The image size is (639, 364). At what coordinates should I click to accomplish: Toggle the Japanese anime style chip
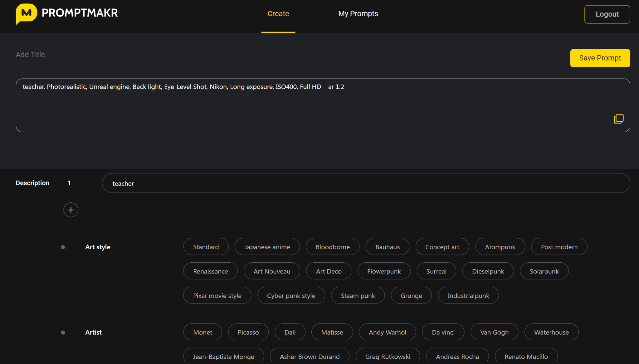267,247
